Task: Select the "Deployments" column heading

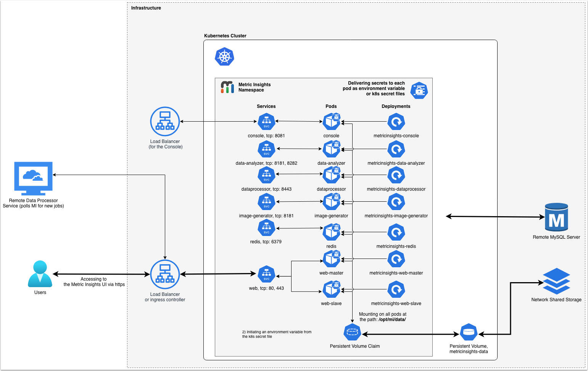Action: 396,106
